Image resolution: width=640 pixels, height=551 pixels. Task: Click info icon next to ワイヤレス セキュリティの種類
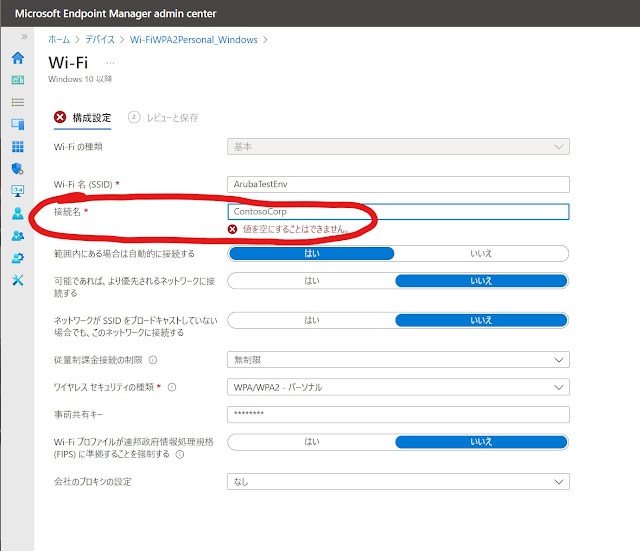pyautogui.click(x=172, y=387)
